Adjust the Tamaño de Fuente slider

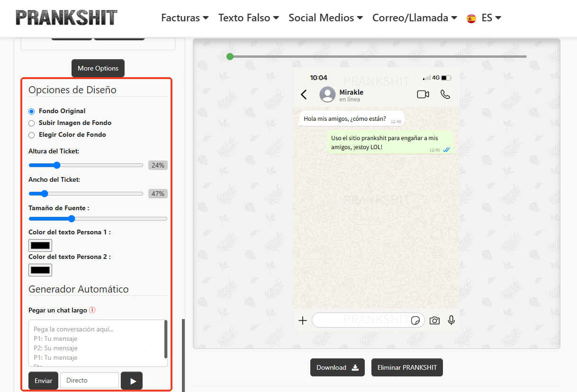tap(98, 219)
